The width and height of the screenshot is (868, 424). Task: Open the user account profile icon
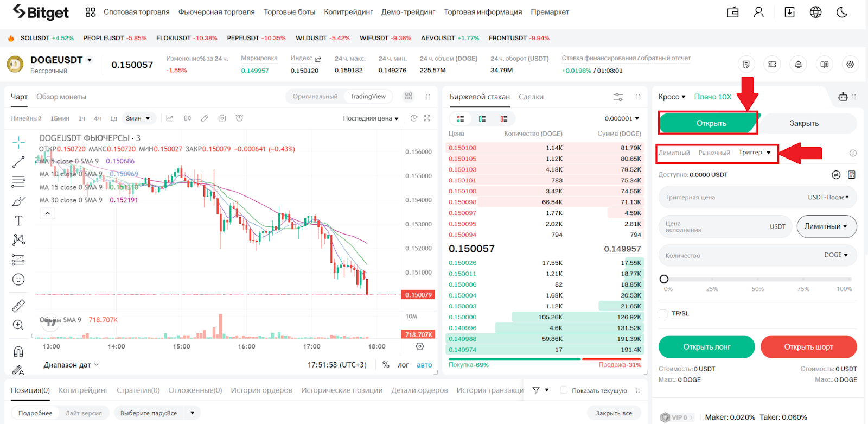(758, 12)
